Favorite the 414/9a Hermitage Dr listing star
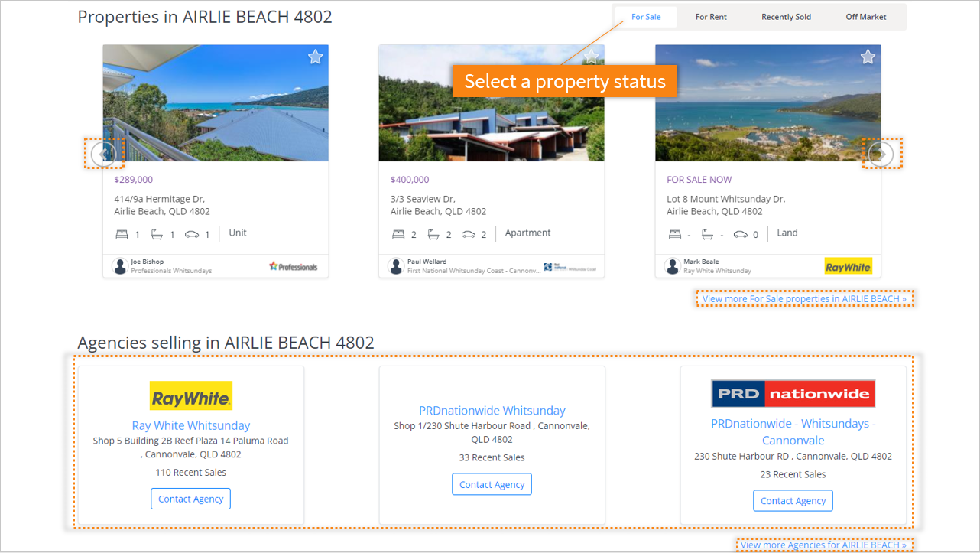The height and width of the screenshot is (553, 980). click(315, 57)
